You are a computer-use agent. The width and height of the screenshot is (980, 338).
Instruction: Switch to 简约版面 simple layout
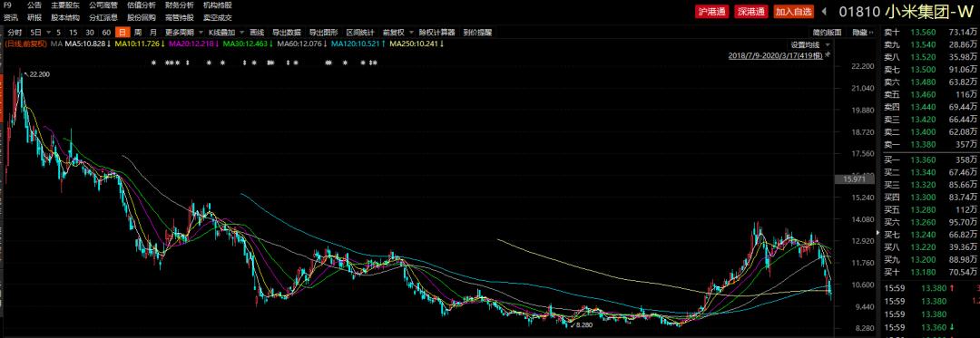tap(828, 33)
